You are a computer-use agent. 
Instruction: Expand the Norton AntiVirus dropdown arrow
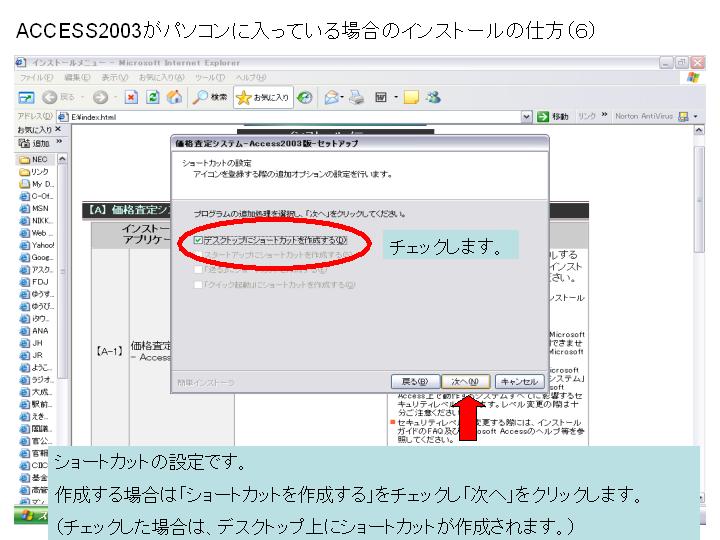click(696, 117)
